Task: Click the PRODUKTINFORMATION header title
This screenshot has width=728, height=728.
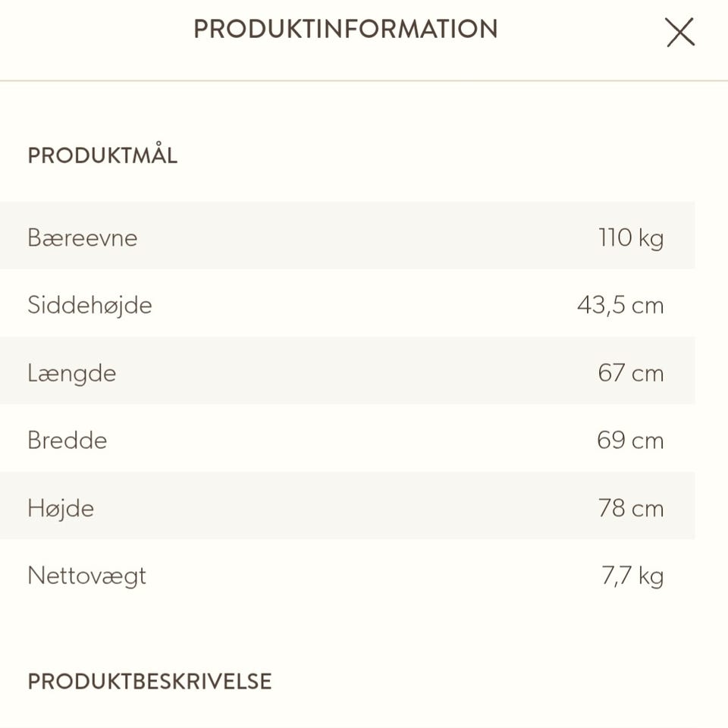Action: (x=346, y=30)
